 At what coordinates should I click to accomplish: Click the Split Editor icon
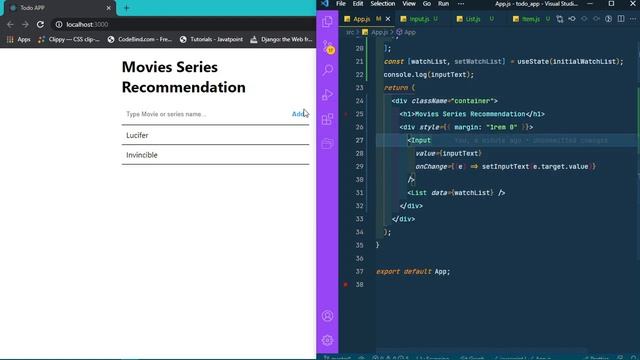point(621,19)
